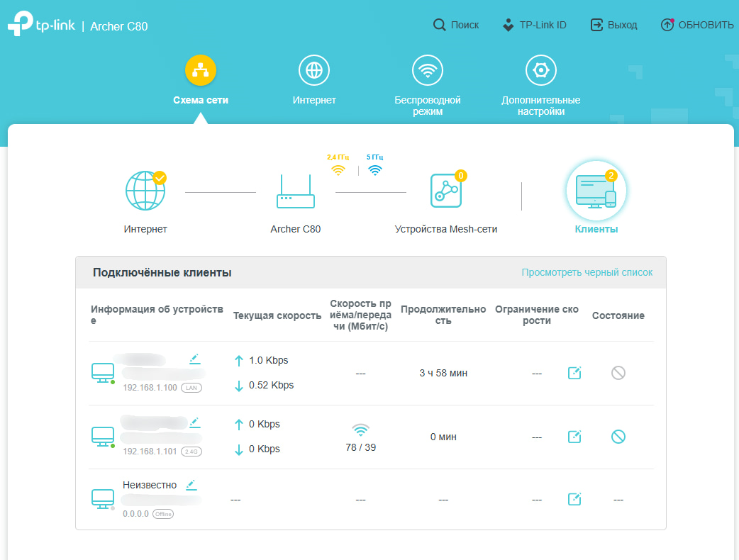Click the Offline badge
The image size is (739, 560).
point(163,514)
